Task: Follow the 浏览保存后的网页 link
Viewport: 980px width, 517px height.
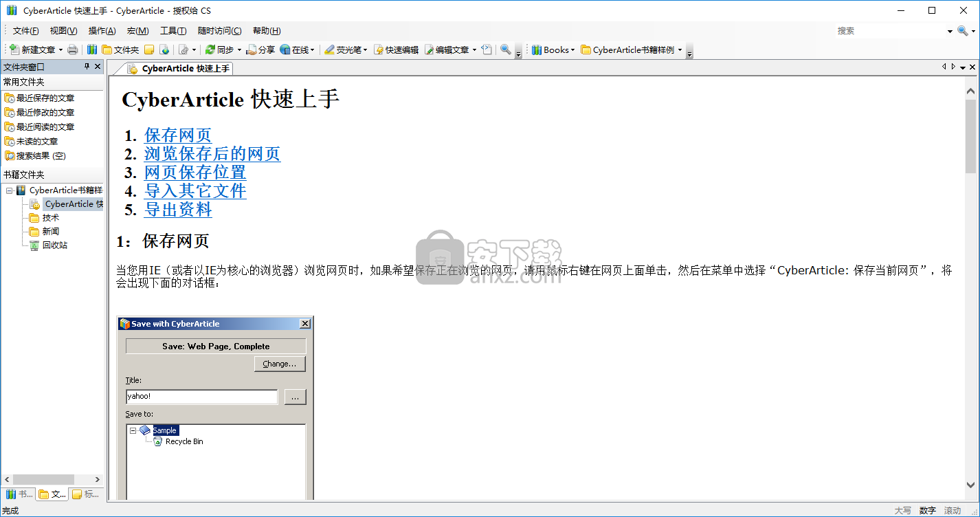Action: (212, 154)
